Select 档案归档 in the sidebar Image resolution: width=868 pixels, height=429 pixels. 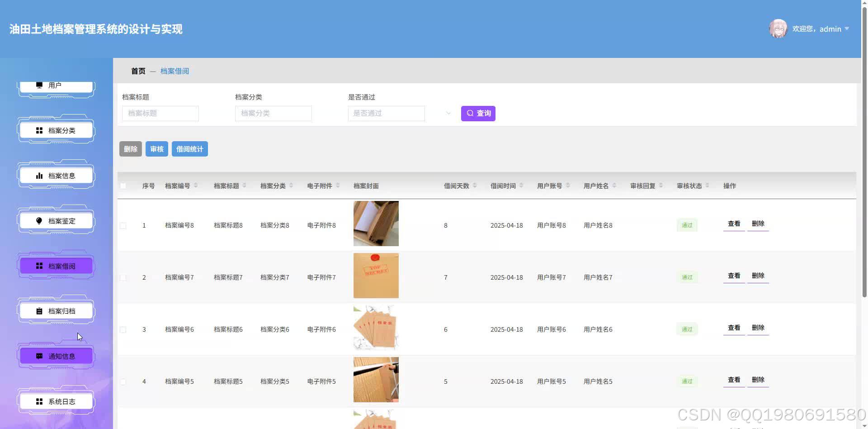[x=56, y=311]
